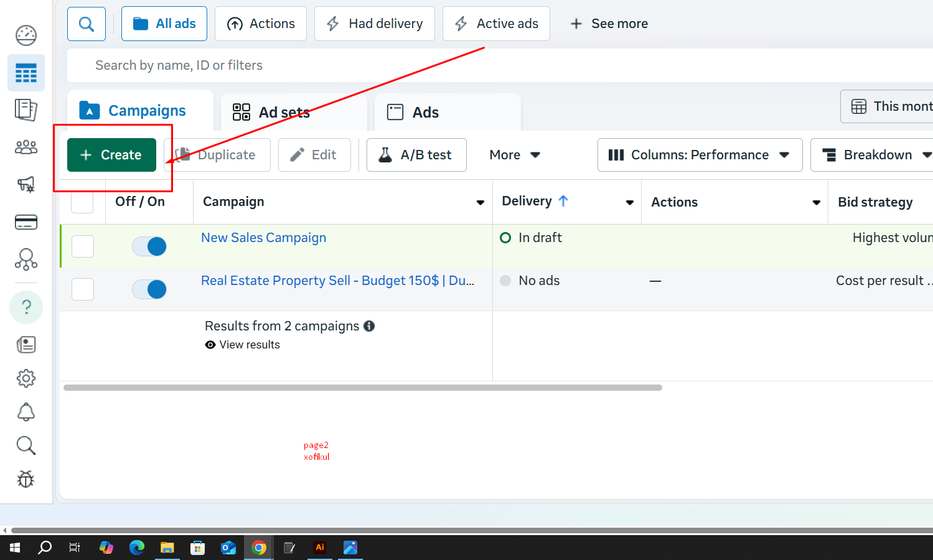The width and height of the screenshot is (933, 560).
Task: Toggle off the New Sales Campaign switch
Action: click(149, 246)
